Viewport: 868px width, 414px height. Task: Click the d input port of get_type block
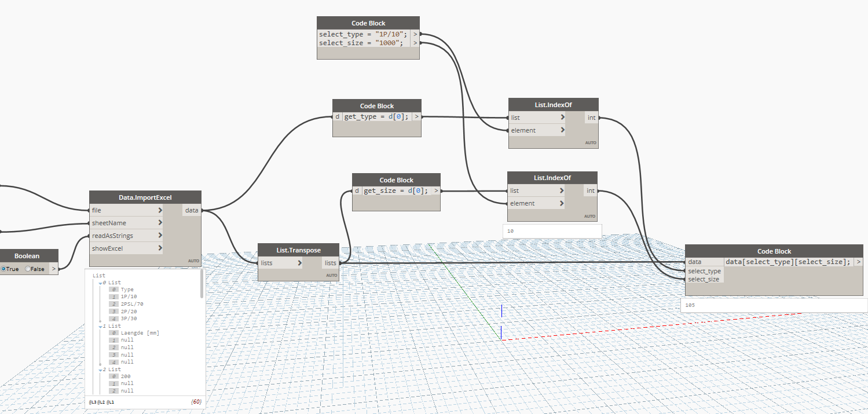pyautogui.click(x=338, y=116)
